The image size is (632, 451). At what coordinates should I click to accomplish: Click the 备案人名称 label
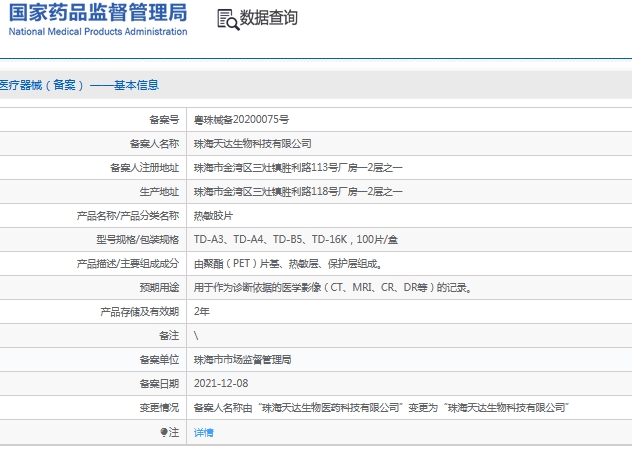(154, 143)
